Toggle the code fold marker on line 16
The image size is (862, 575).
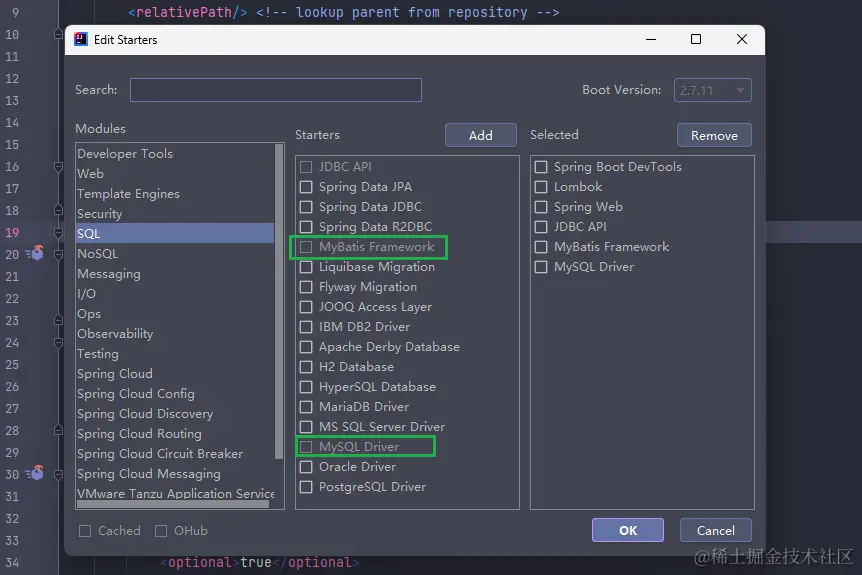(58, 167)
